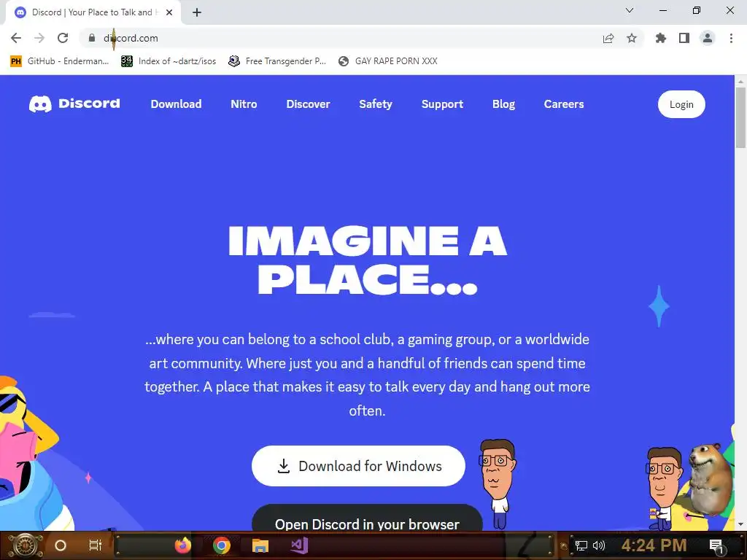Click the page vertical scrollbar thumb
Screen dimensions: 747x560
(x=740, y=117)
